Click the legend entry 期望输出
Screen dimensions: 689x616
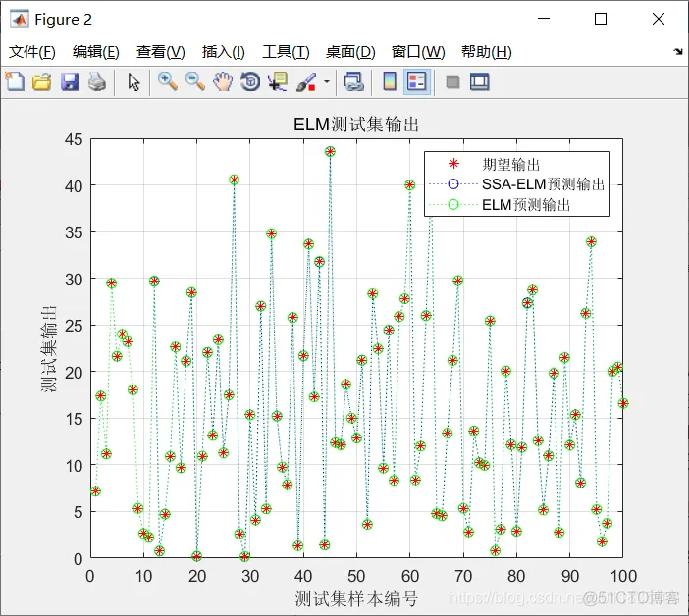point(510,164)
